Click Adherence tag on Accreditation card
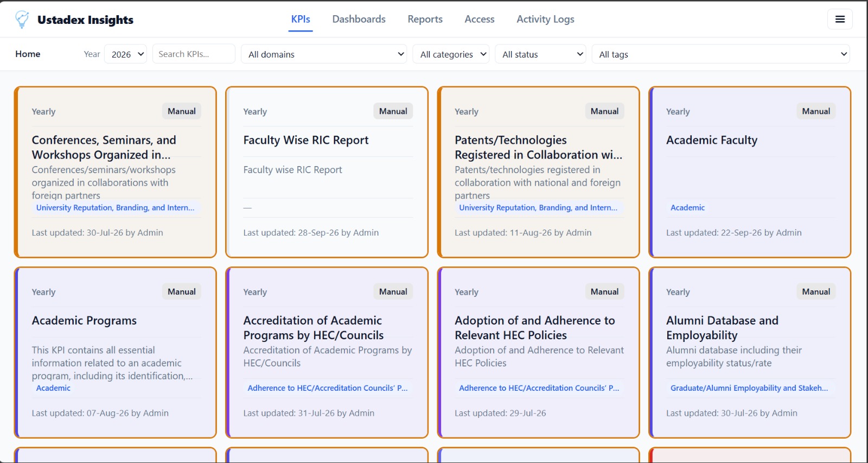The width and height of the screenshot is (868, 463). point(328,388)
